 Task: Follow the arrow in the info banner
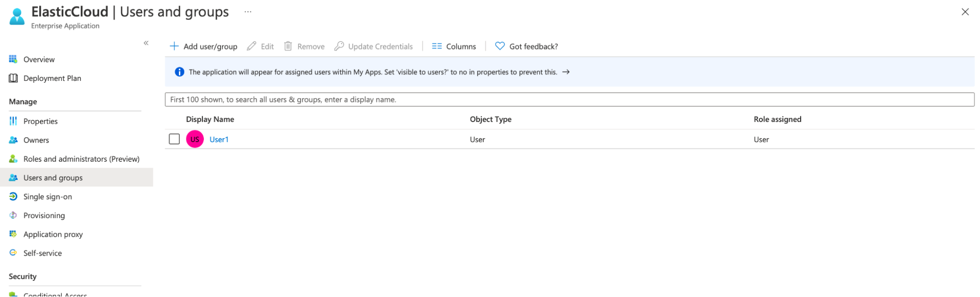(566, 72)
